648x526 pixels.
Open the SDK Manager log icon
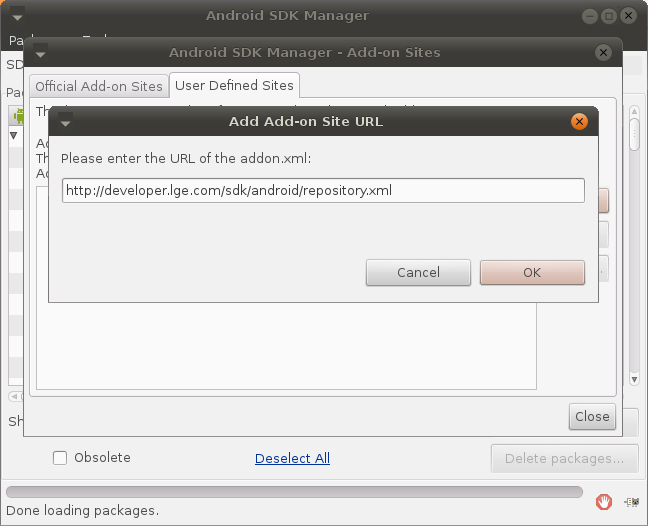tap(632, 502)
